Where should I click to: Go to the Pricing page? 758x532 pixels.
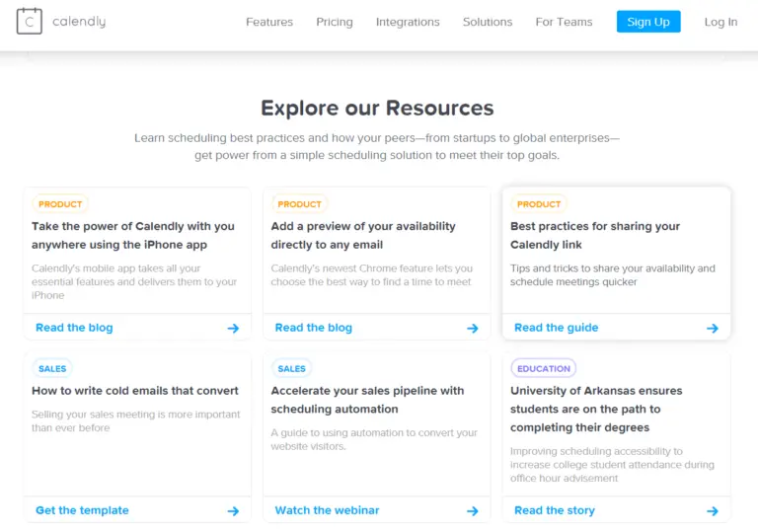(x=334, y=22)
